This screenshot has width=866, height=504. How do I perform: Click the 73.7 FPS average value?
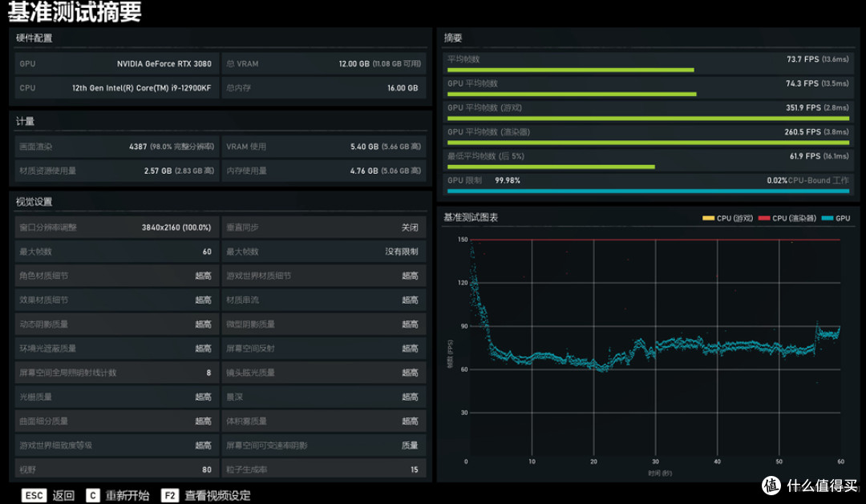tap(817, 59)
